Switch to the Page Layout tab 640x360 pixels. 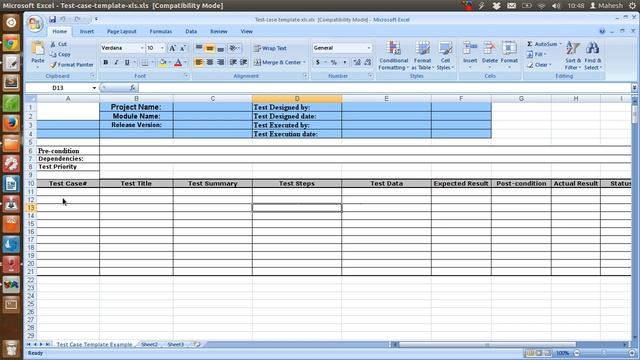coord(122,31)
